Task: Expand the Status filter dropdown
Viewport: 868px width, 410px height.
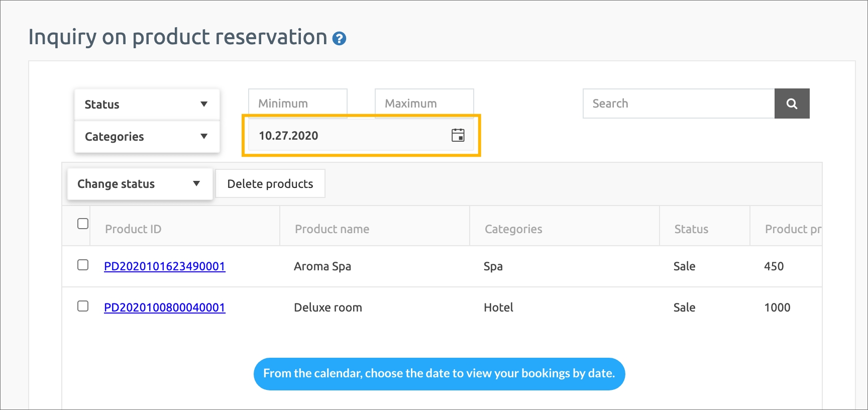Action: (x=147, y=105)
